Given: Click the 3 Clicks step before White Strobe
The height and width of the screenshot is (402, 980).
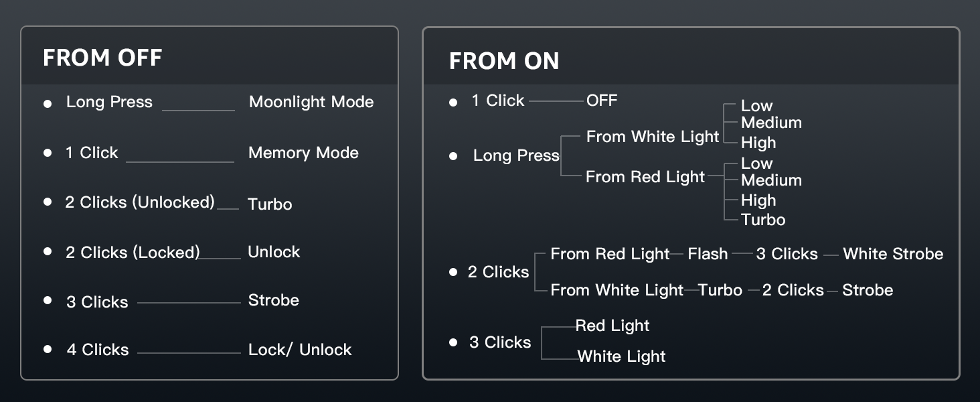Looking at the screenshot, I should click(x=787, y=254).
